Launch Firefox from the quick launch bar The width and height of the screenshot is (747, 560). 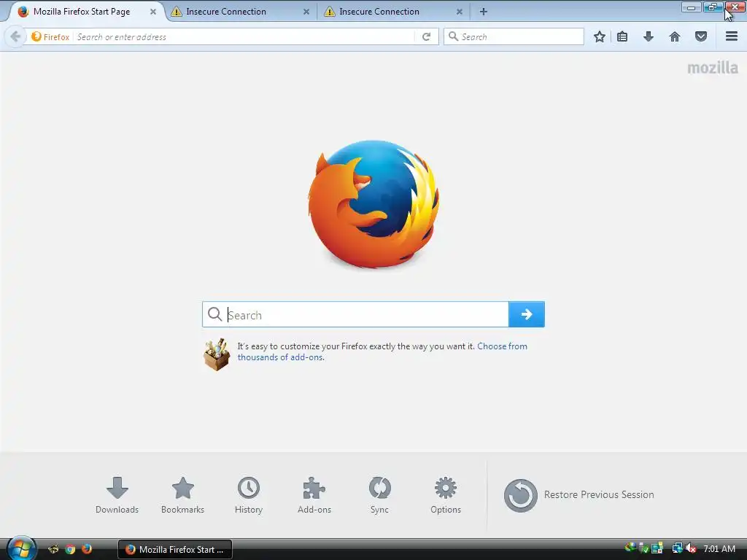87,549
